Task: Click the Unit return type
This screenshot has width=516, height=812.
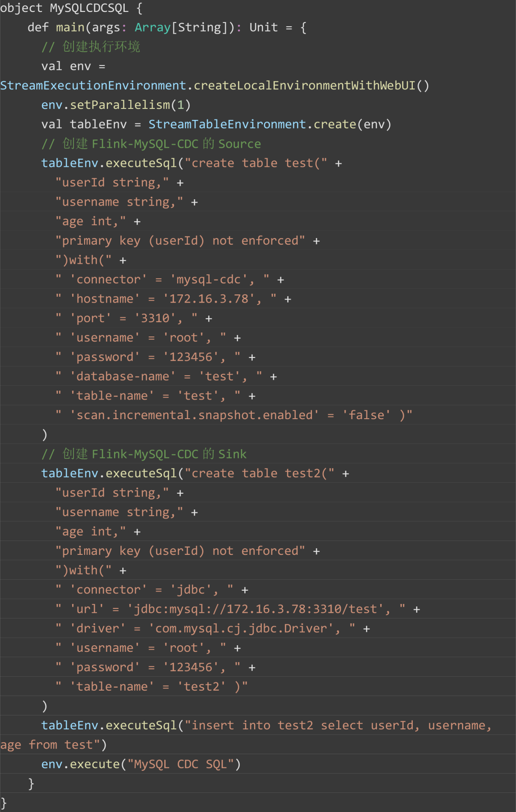Action: point(263,27)
